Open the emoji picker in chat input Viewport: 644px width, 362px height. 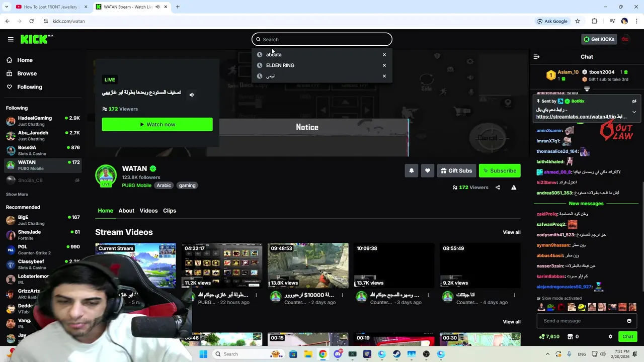(629, 321)
